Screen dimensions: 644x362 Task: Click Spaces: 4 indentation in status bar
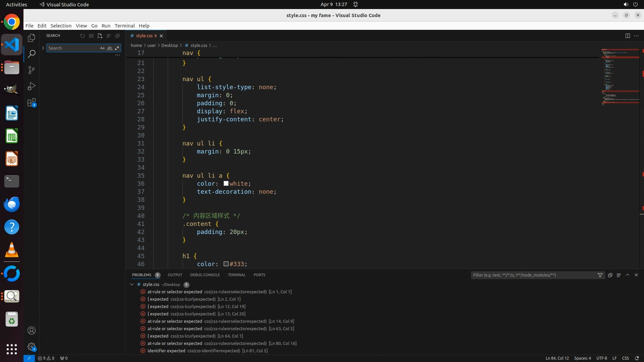582,358
